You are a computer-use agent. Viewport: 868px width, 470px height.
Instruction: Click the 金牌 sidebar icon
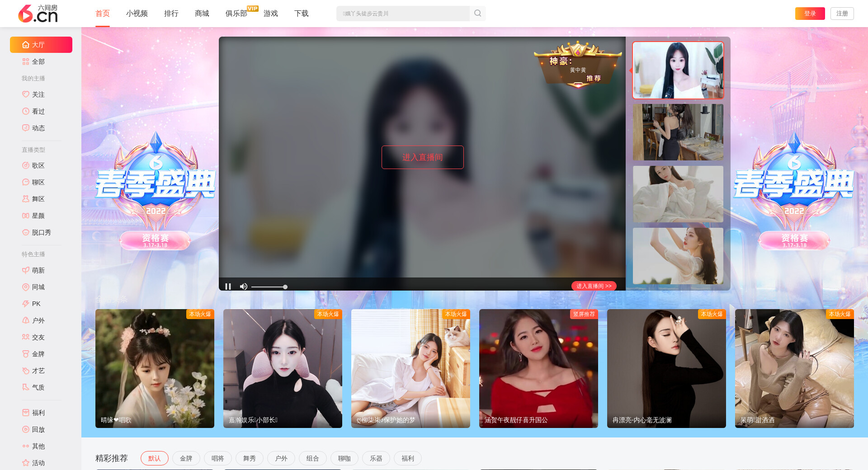[26, 354]
